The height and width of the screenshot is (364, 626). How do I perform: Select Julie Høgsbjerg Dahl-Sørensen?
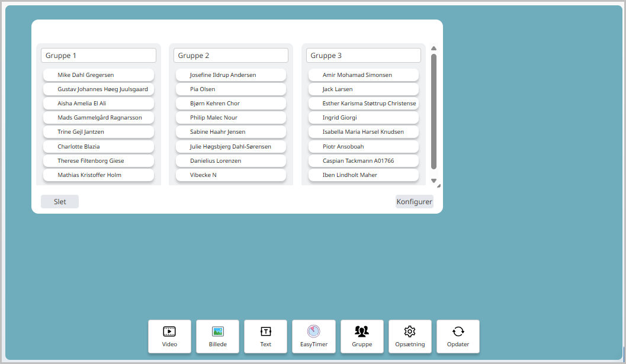tap(231, 146)
